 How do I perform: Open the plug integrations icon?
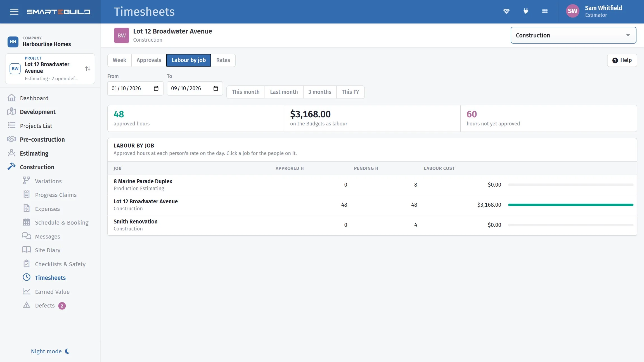tap(526, 11)
